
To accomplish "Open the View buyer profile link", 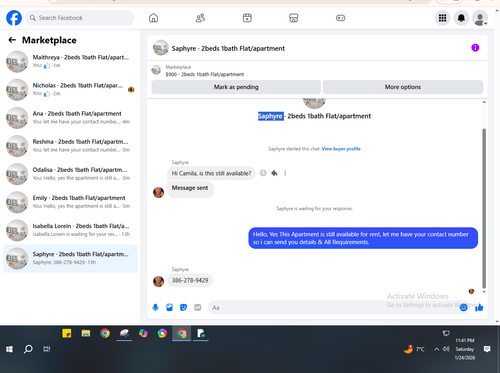I will pos(341,149).
